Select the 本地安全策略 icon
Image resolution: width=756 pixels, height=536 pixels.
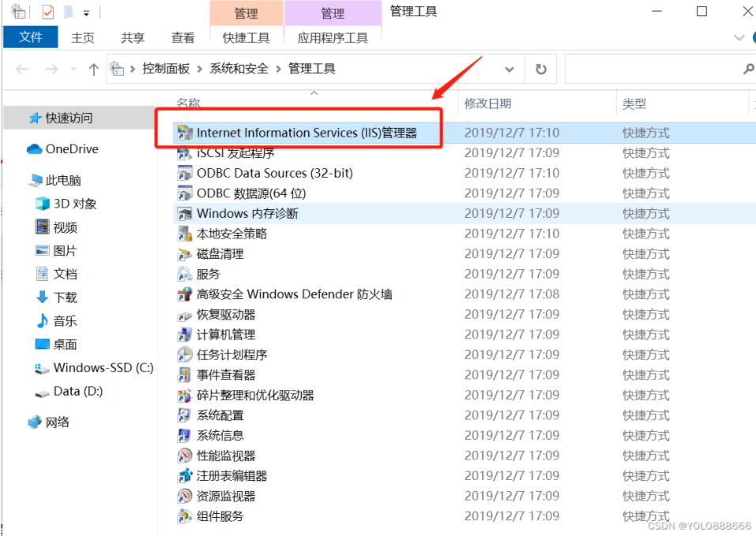coord(184,234)
